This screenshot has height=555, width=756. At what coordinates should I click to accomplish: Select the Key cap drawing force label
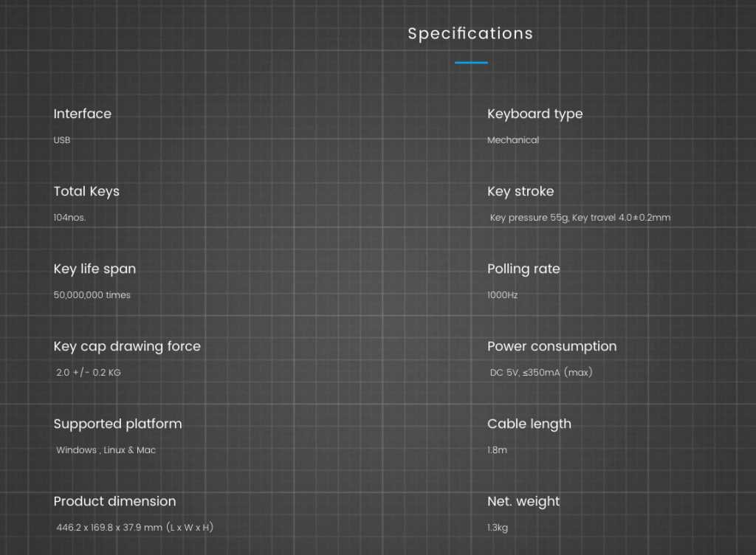click(x=127, y=347)
